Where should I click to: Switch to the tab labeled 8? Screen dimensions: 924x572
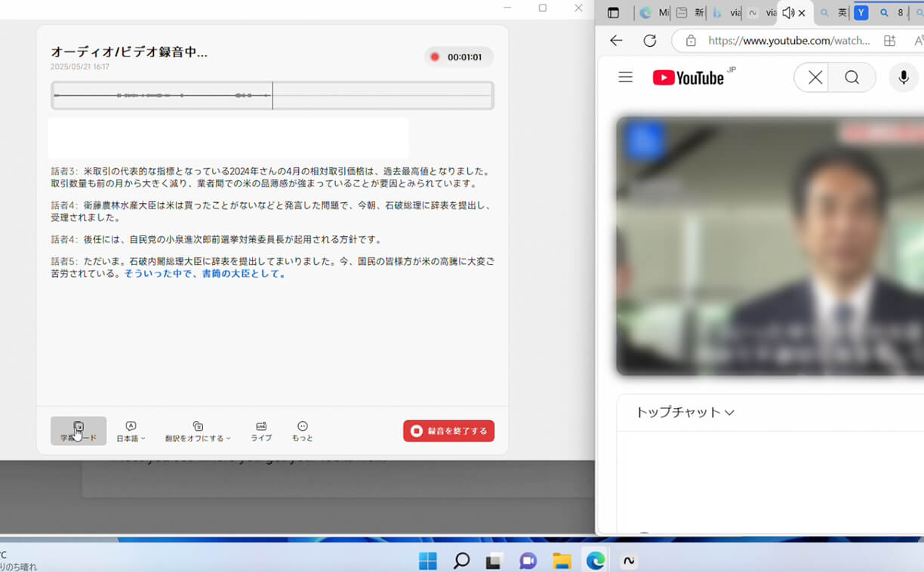(x=892, y=13)
